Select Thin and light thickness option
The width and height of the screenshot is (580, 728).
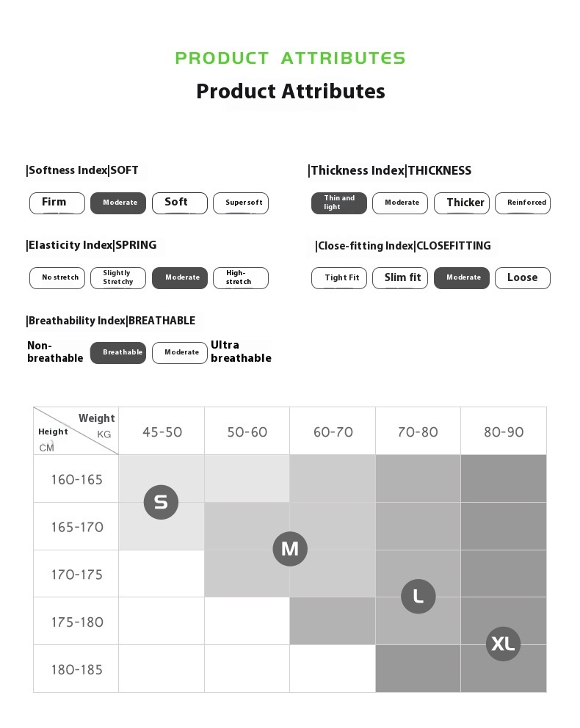[x=339, y=203]
